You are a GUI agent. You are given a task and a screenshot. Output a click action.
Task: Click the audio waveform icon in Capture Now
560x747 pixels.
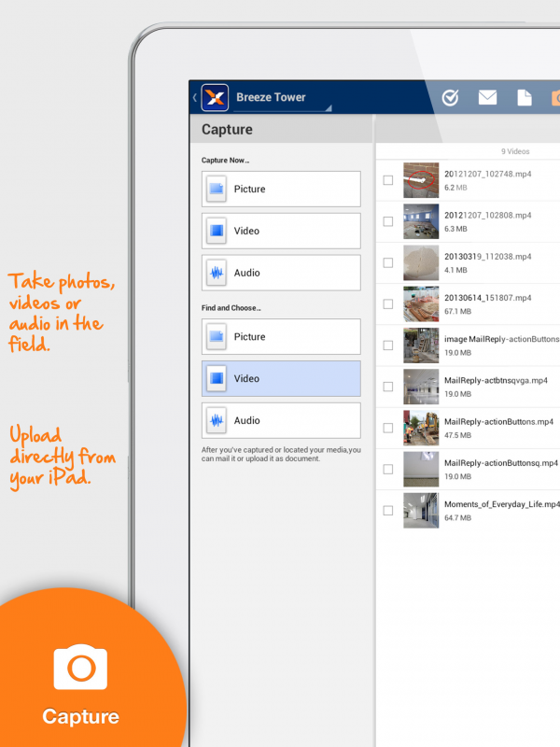point(217,273)
